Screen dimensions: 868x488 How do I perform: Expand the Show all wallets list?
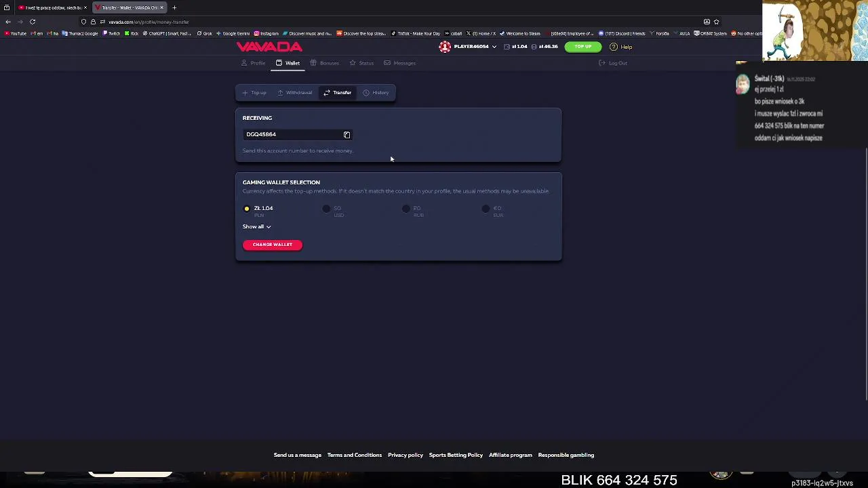tap(257, 226)
